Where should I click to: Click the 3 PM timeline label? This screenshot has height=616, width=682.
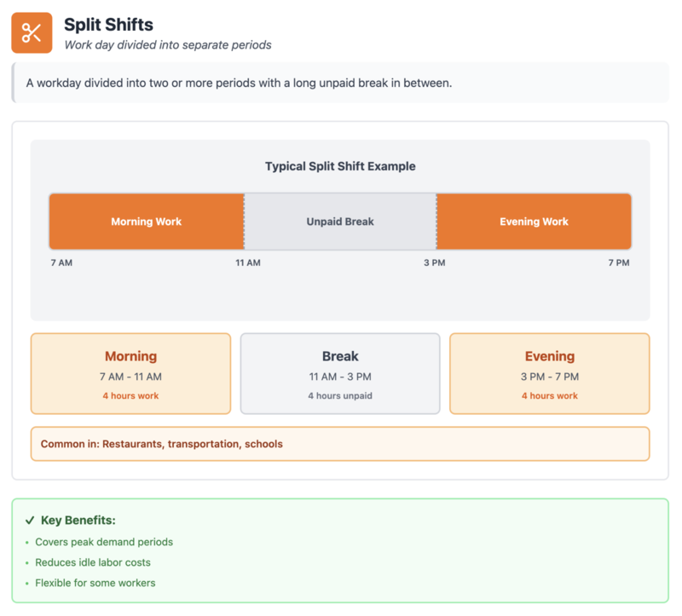[435, 263]
